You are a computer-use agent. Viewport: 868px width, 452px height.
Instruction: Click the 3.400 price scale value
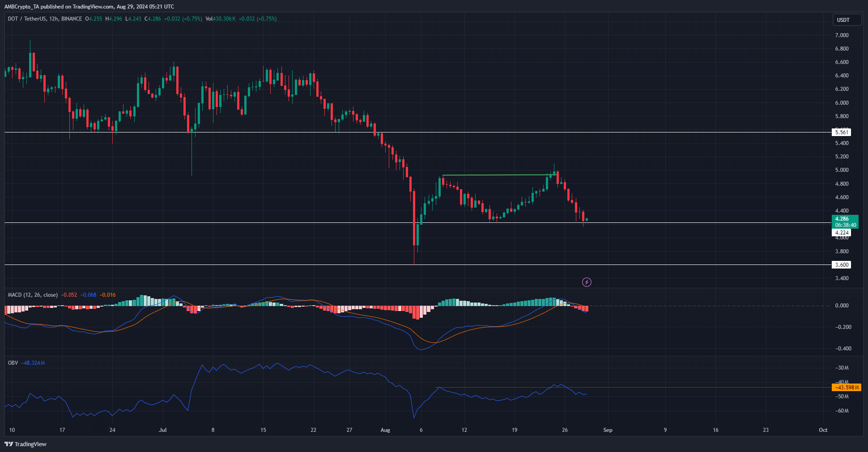(842, 278)
